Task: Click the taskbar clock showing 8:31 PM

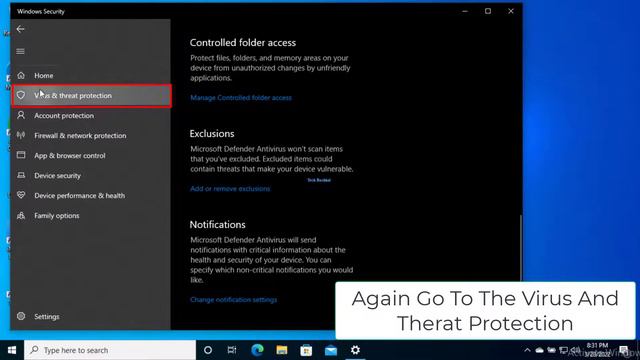Action: tap(597, 350)
